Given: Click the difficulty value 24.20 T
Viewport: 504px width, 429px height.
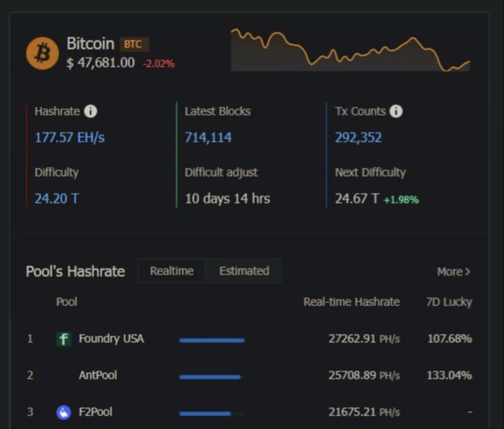Looking at the screenshot, I should [56, 198].
